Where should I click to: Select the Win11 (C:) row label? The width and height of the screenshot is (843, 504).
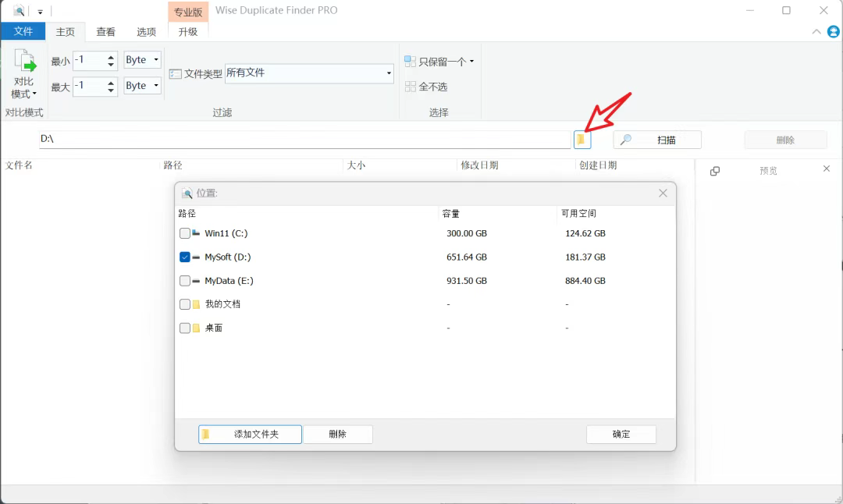[226, 233]
